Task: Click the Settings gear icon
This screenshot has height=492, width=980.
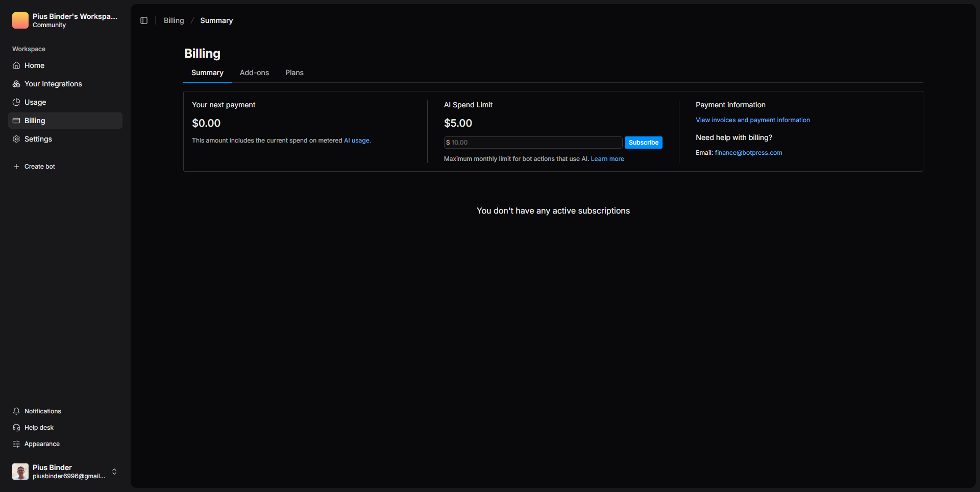Action: (x=16, y=139)
